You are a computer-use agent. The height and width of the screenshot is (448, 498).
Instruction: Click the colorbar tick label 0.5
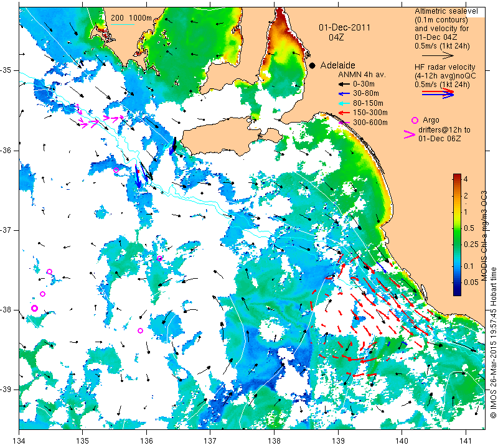tap(469, 228)
